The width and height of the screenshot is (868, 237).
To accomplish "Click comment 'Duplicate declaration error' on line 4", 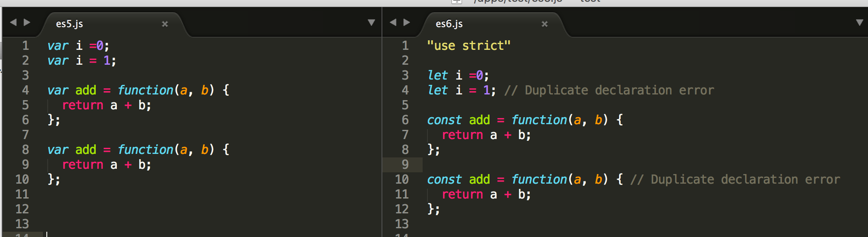I will [x=619, y=90].
